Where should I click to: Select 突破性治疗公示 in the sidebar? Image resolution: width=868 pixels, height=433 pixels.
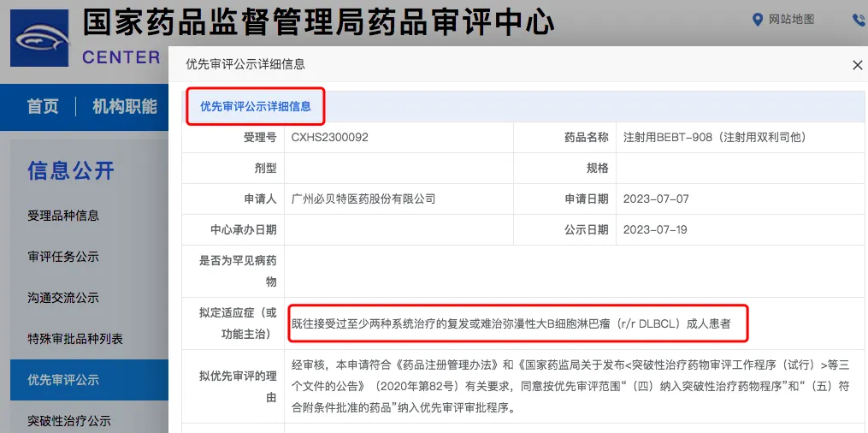click(69, 421)
